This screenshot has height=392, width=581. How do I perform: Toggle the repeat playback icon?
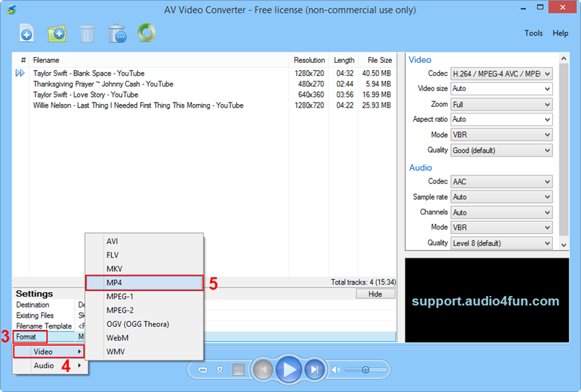click(x=203, y=370)
